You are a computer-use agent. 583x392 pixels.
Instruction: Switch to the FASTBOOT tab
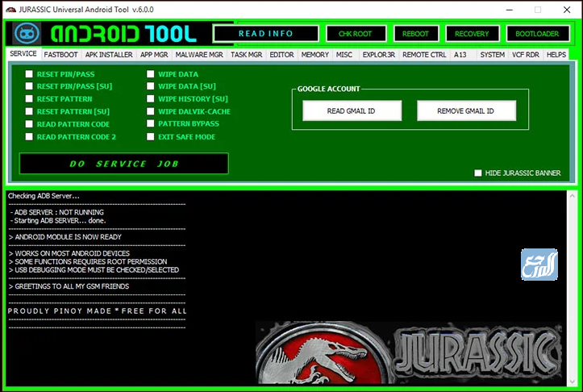[x=61, y=55]
